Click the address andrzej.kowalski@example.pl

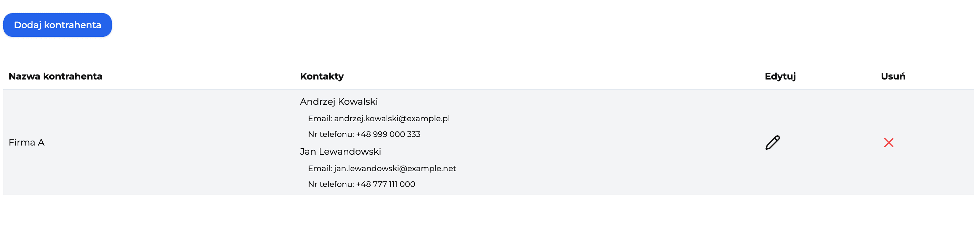(x=392, y=119)
